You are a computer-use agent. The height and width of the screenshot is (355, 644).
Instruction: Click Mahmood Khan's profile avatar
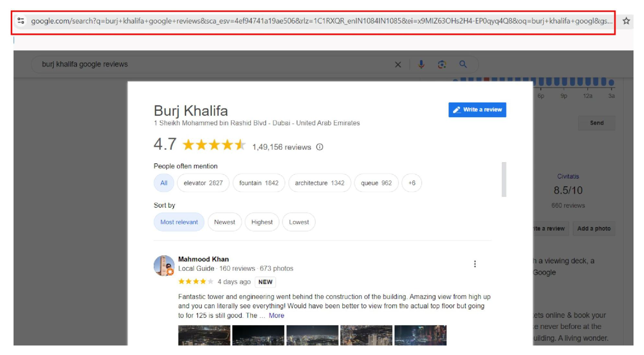[x=164, y=266]
